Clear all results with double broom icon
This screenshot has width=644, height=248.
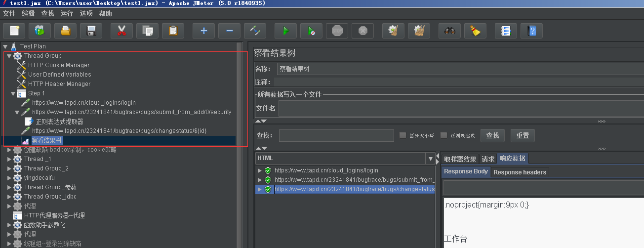coord(419,31)
